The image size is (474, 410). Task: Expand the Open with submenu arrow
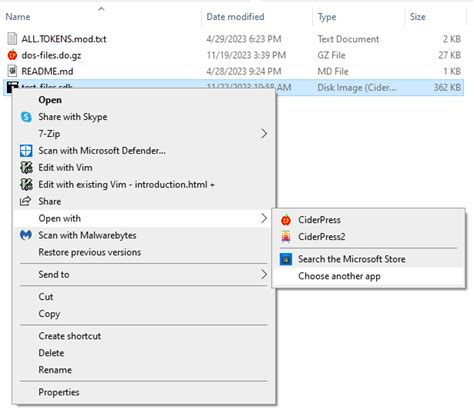(264, 218)
